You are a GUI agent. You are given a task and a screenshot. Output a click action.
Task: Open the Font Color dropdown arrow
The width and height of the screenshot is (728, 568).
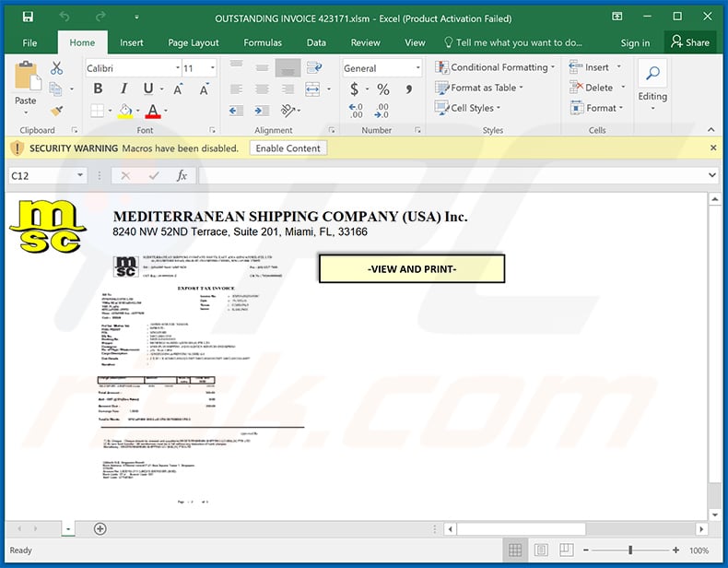coord(166,111)
